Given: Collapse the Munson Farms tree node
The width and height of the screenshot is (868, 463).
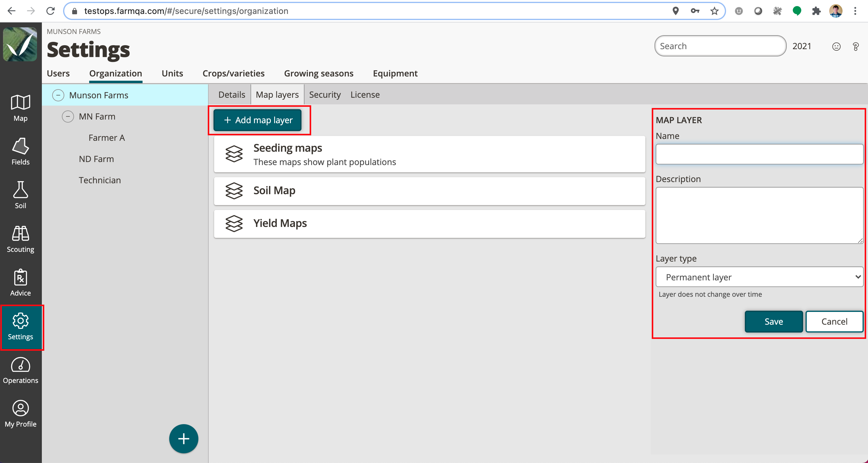Looking at the screenshot, I should [58, 95].
